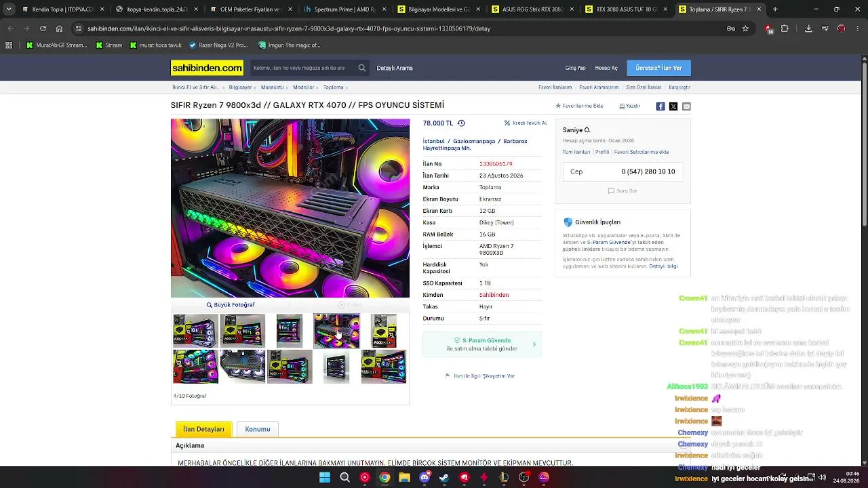Open Favori İlanlarım dropdown link

(555, 87)
